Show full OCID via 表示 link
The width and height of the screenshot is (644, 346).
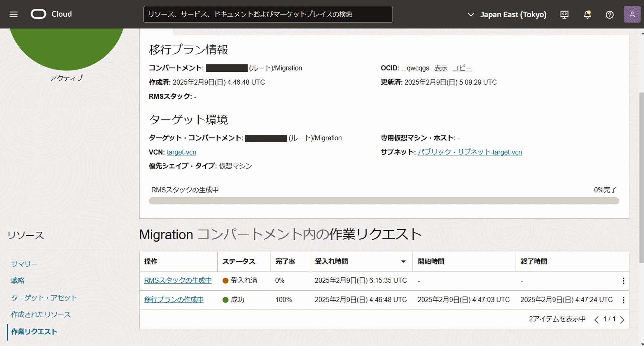(x=440, y=68)
